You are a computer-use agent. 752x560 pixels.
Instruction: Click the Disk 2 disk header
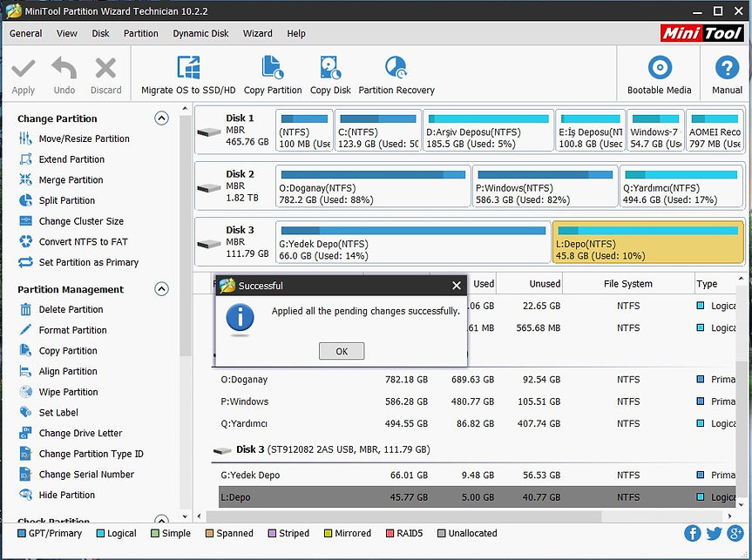click(x=234, y=186)
